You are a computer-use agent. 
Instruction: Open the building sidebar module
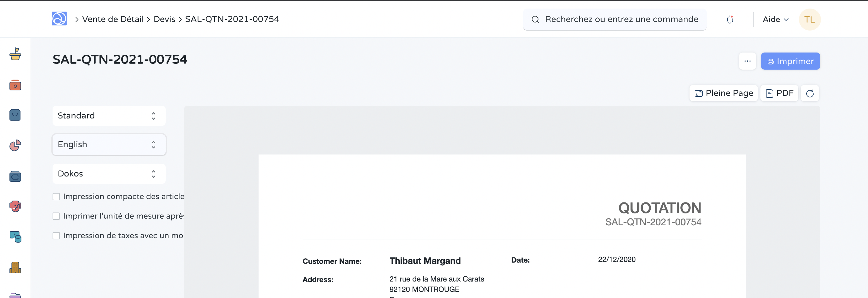pyautogui.click(x=15, y=268)
